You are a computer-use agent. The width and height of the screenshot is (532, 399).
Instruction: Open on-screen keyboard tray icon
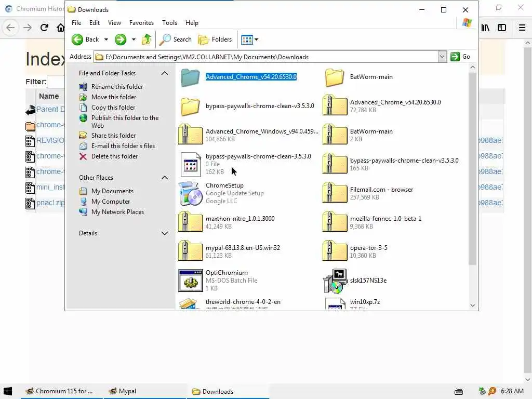458,392
